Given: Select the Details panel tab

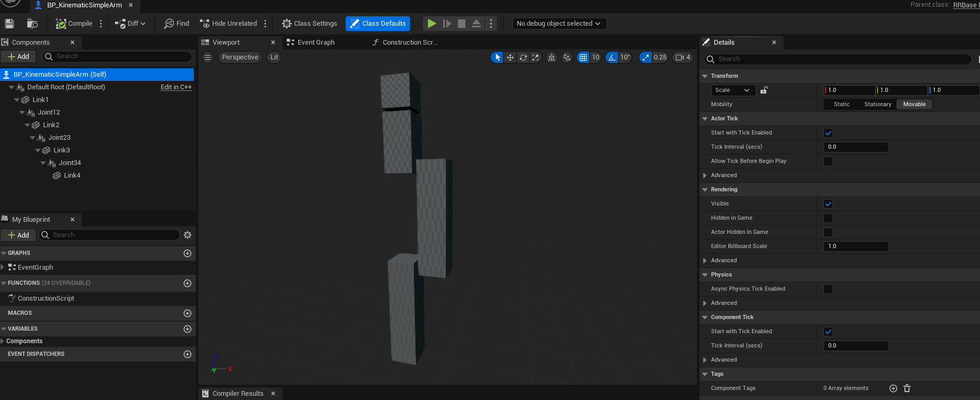Looking at the screenshot, I should pos(724,43).
